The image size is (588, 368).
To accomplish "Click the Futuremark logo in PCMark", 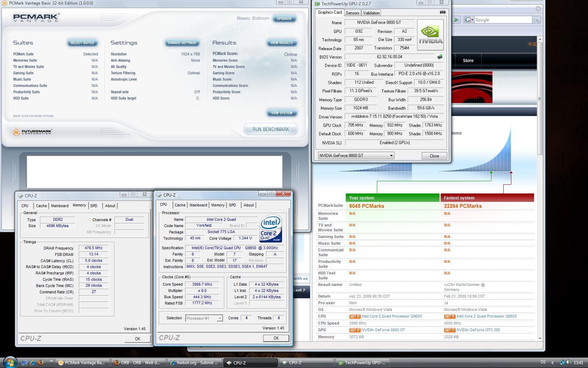I will (x=32, y=132).
